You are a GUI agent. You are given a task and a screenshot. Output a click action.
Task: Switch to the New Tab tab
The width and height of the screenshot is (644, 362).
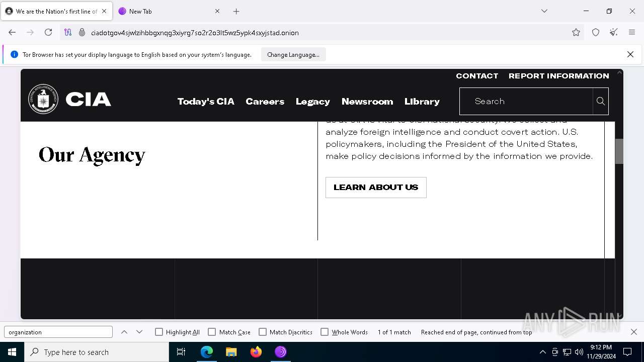[x=169, y=11]
